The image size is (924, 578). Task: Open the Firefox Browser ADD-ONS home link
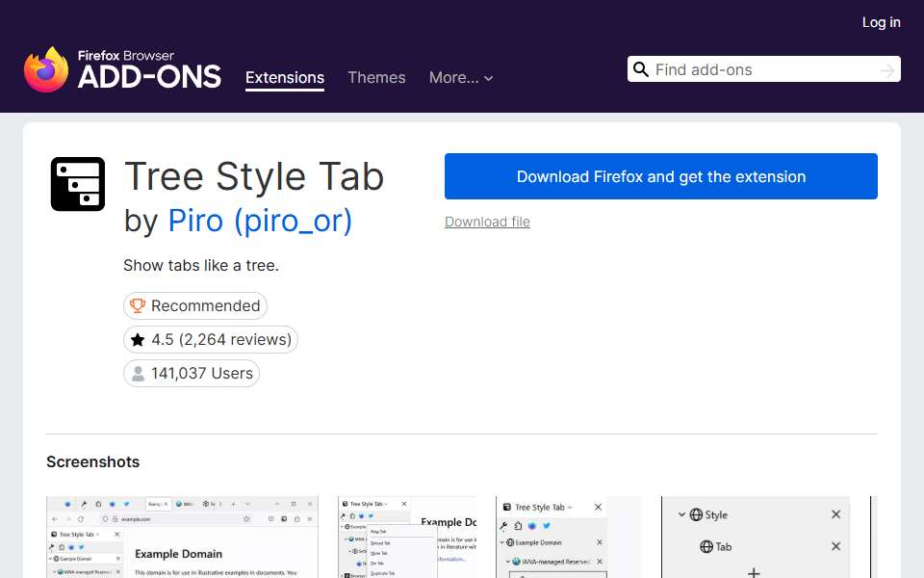point(122,69)
